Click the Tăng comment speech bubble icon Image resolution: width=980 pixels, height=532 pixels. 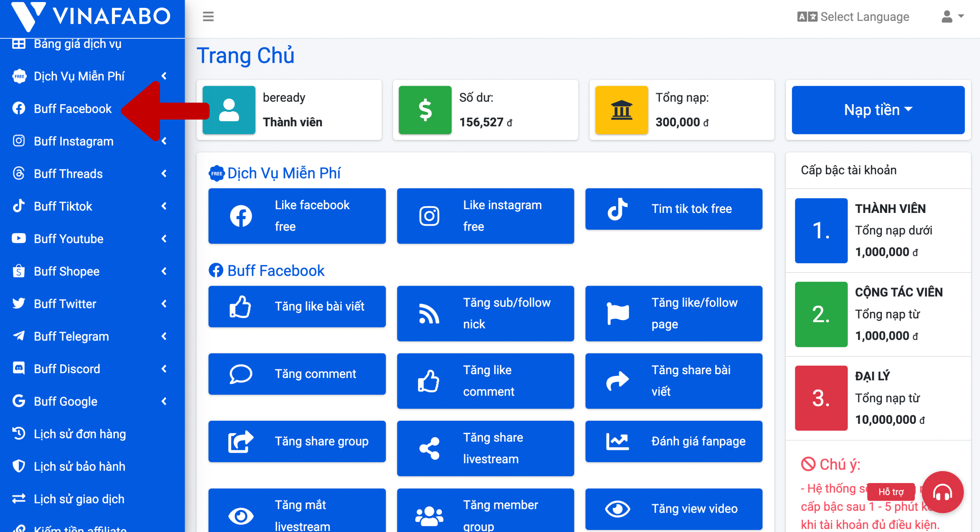pos(241,374)
